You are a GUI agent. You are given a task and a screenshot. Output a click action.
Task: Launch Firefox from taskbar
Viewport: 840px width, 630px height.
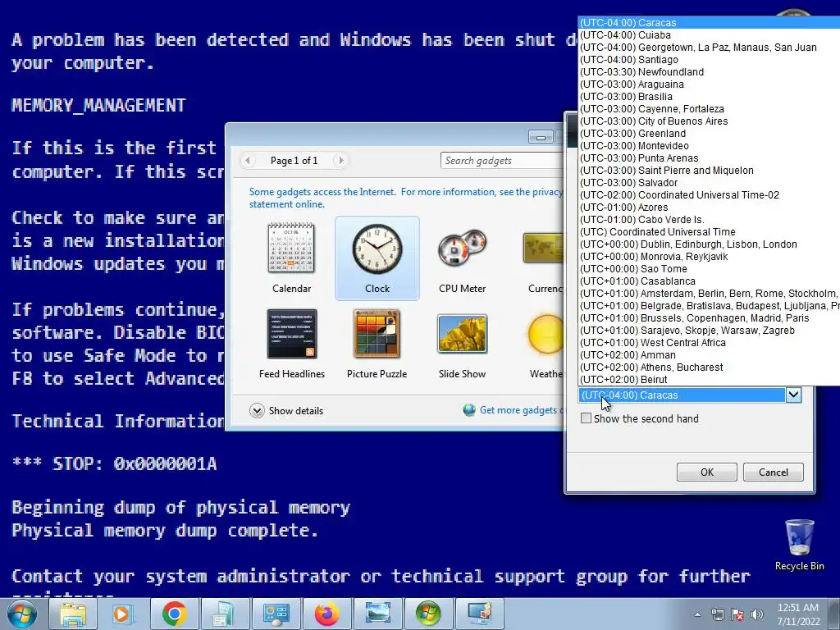click(326, 614)
